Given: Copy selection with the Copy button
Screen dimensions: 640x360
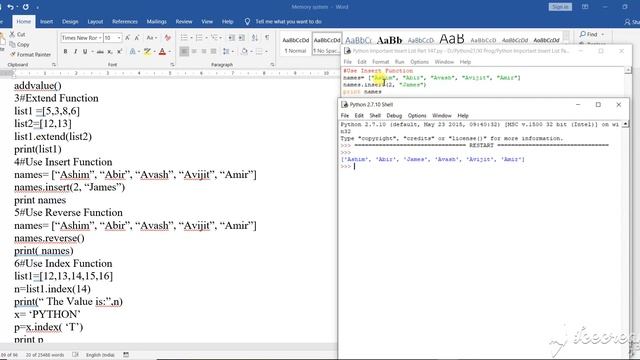Looking at the screenshot, I should (x=19, y=44).
